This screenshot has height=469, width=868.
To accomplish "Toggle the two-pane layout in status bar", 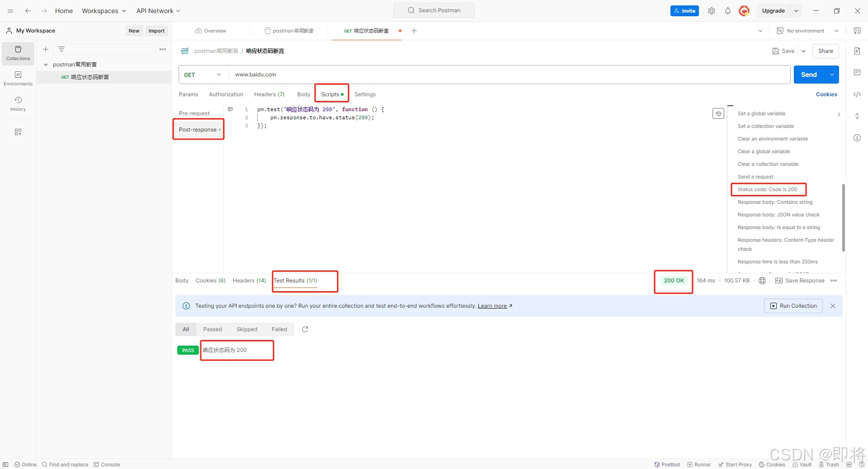I will 849,464.
